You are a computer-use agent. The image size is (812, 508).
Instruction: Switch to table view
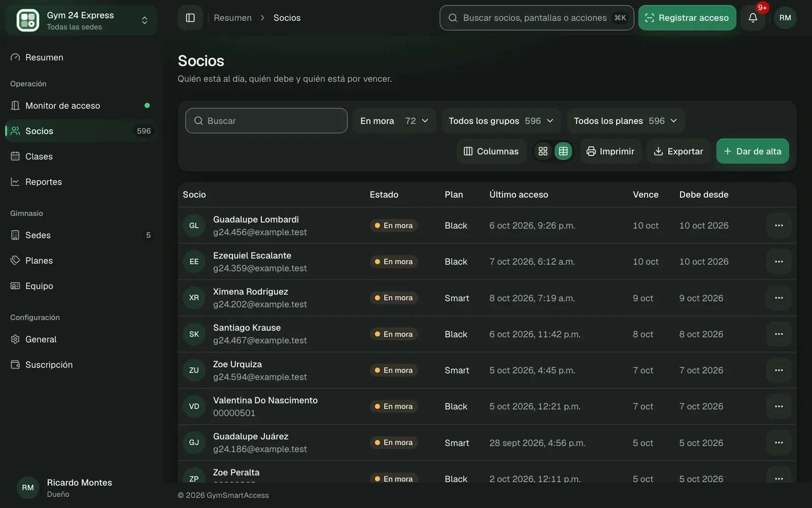[x=563, y=151]
